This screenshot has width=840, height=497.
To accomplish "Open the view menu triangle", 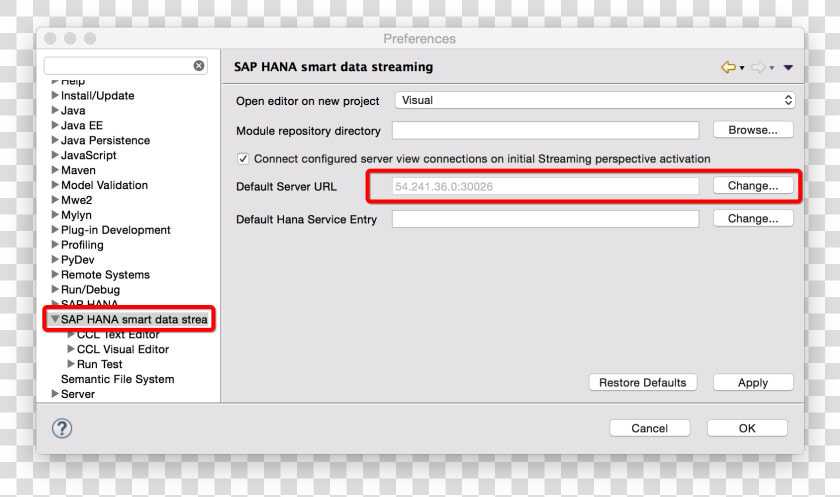I will coord(788,67).
